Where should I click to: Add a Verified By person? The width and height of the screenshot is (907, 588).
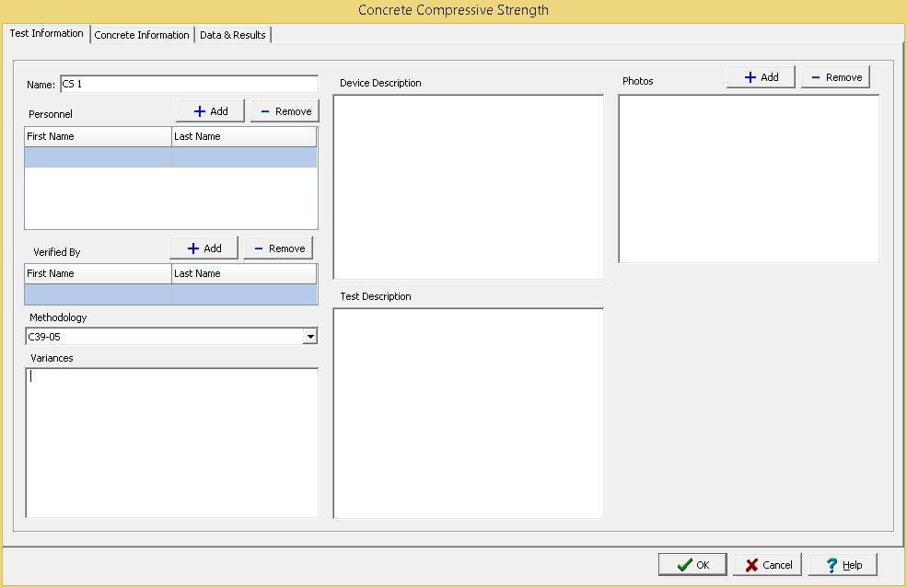click(203, 248)
